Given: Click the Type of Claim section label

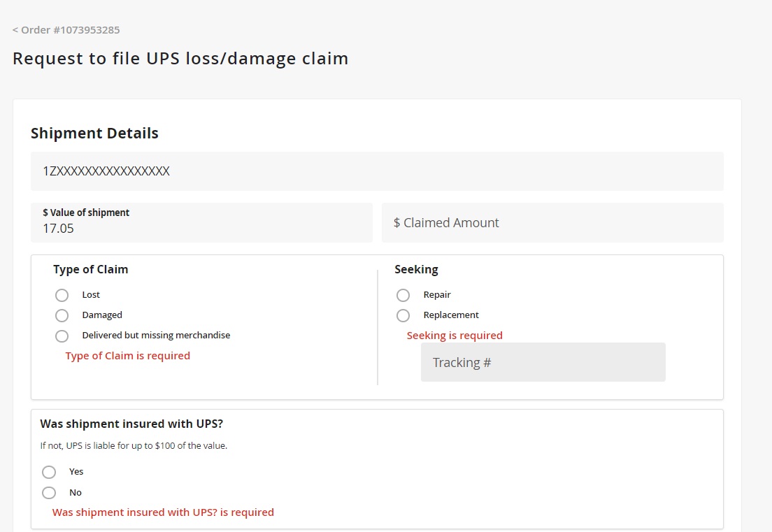Looking at the screenshot, I should [90, 269].
